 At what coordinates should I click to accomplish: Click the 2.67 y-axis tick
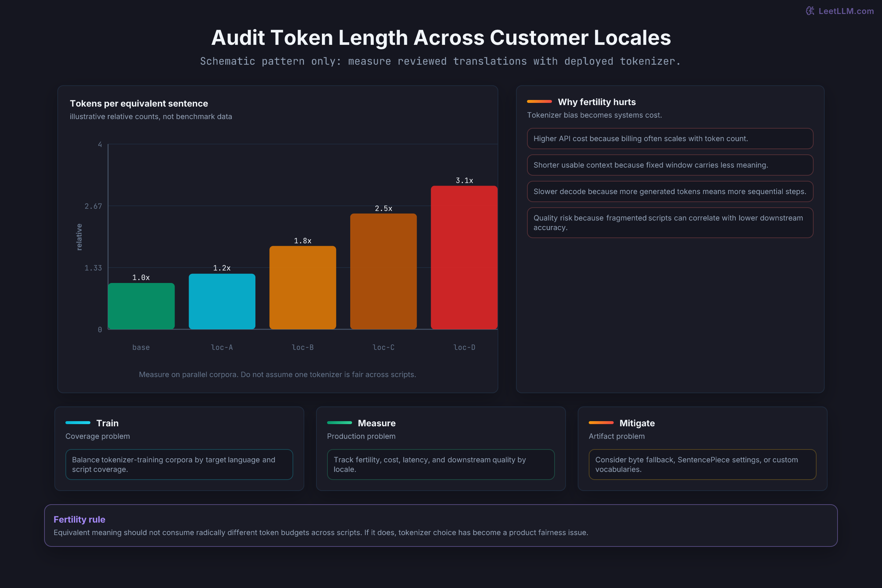pos(93,206)
